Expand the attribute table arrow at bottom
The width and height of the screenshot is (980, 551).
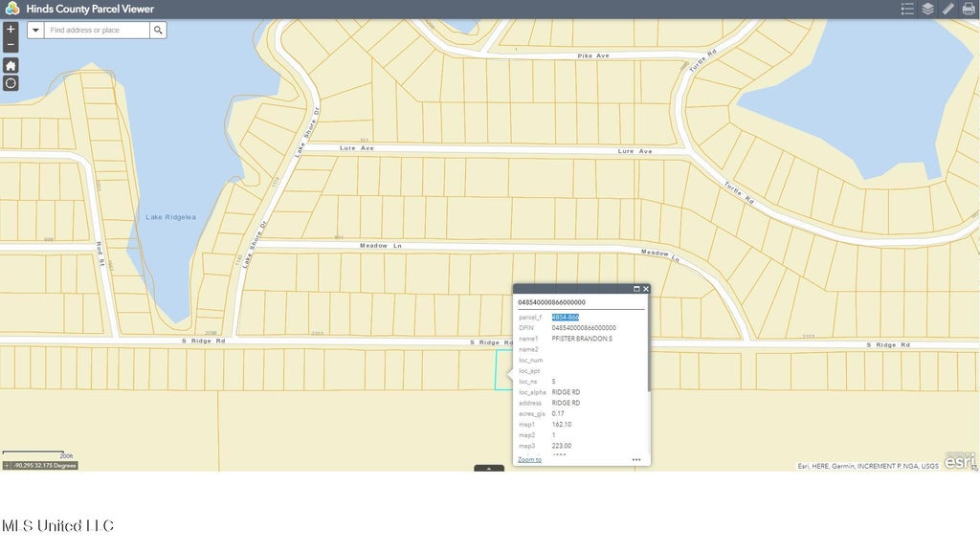pyautogui.click(x=489, y=469)
